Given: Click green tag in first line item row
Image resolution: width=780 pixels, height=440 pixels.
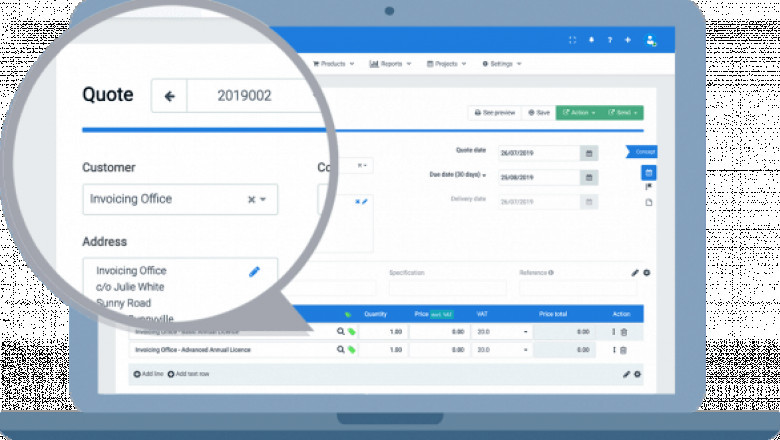Looking at the screenshot, I should [x=352, y=332].
